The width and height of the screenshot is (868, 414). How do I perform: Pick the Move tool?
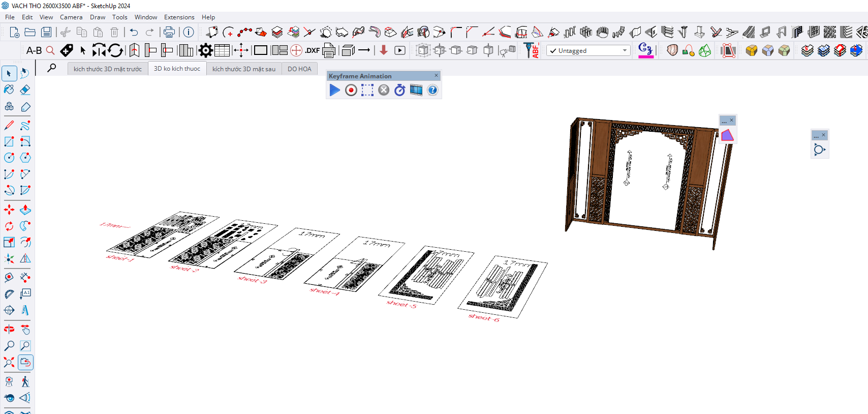pos(9,210)
